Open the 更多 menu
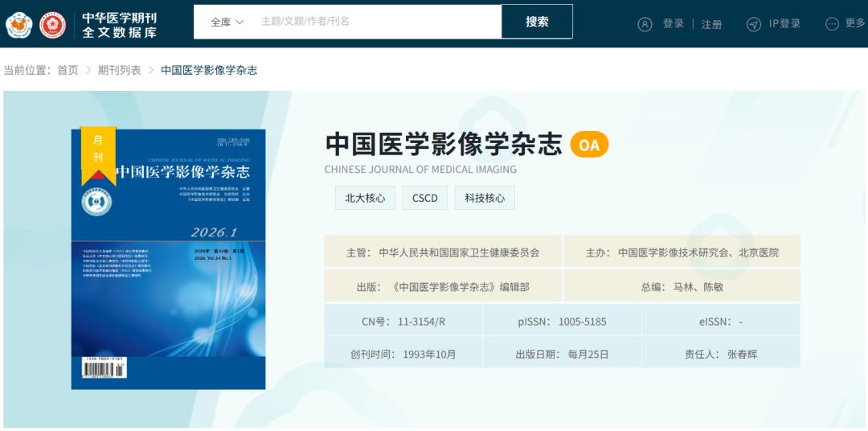This screenshot has height=431, width=868. (857, 23)
